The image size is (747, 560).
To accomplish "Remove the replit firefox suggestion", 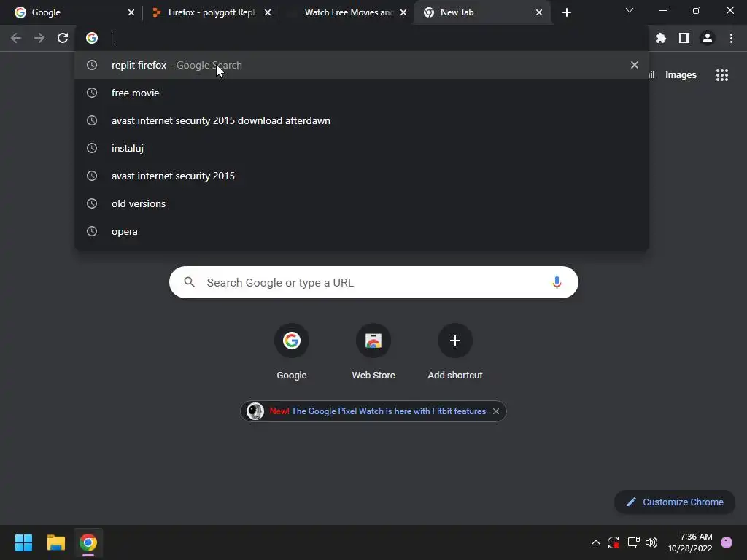I will pyautogui.click(x=635, y=65).
